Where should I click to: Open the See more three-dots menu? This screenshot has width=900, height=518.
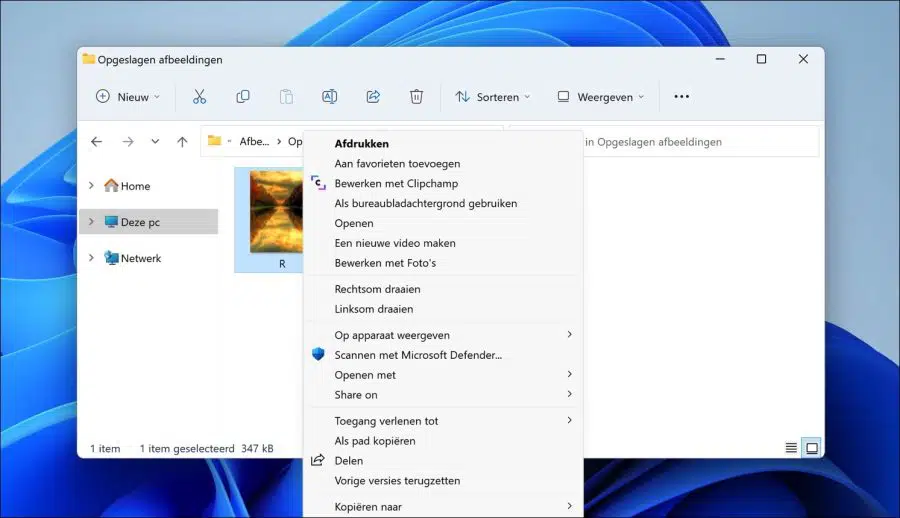pos(681,96)
